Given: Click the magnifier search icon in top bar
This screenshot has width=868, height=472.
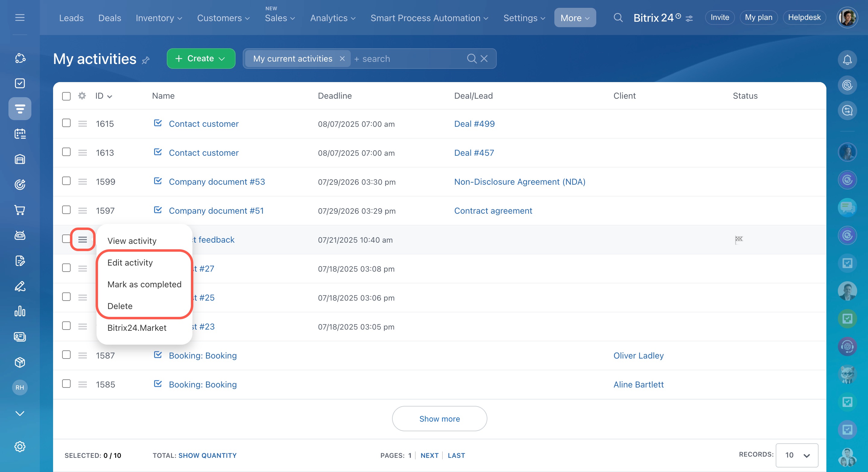Looking at the screenshot, I should pyautogui.click(x=618, y=18).
